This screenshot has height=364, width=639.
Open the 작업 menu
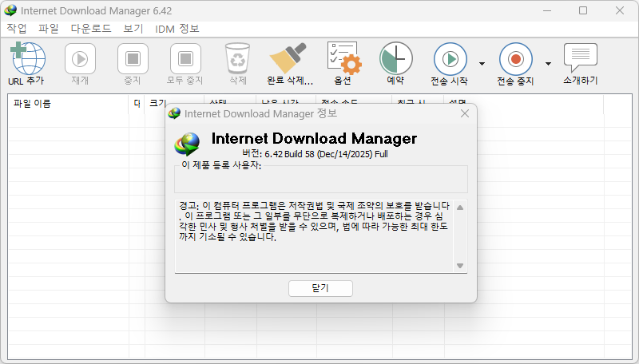(17, 29)
